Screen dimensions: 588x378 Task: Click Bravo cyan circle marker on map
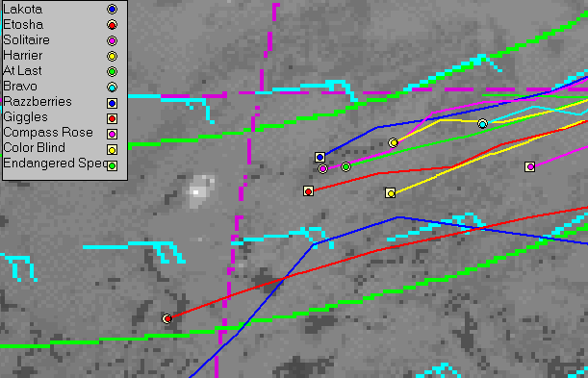483,123
